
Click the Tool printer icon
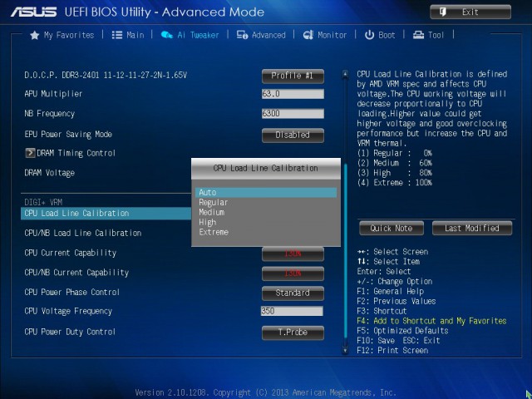point(418,35)
